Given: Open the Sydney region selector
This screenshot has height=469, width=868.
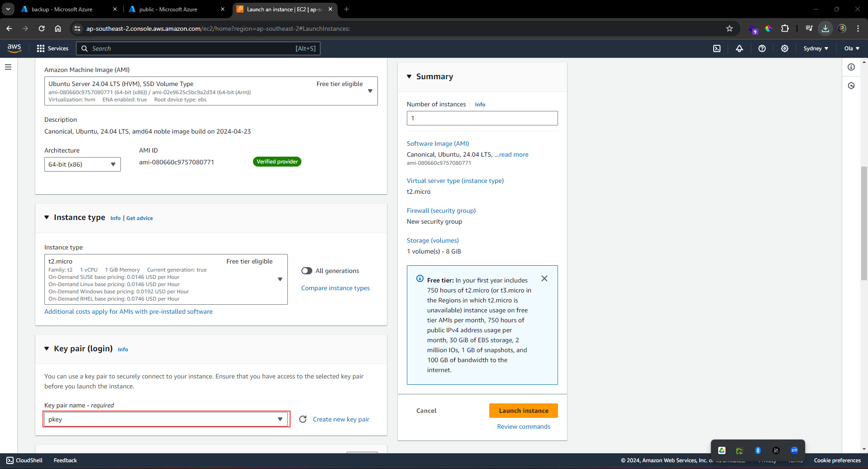Looking at the screenshot, I should pyautogui.click(x=816, y=48).
